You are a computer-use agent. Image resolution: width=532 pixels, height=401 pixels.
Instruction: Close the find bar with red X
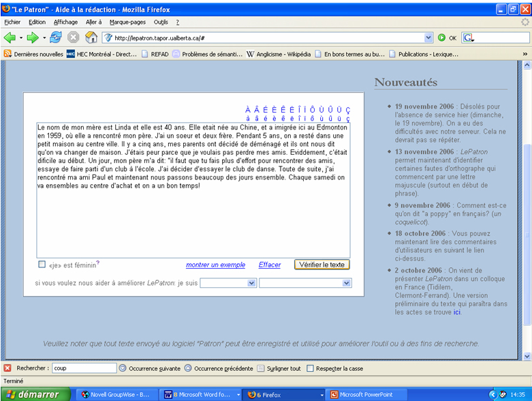click(7, 368)
